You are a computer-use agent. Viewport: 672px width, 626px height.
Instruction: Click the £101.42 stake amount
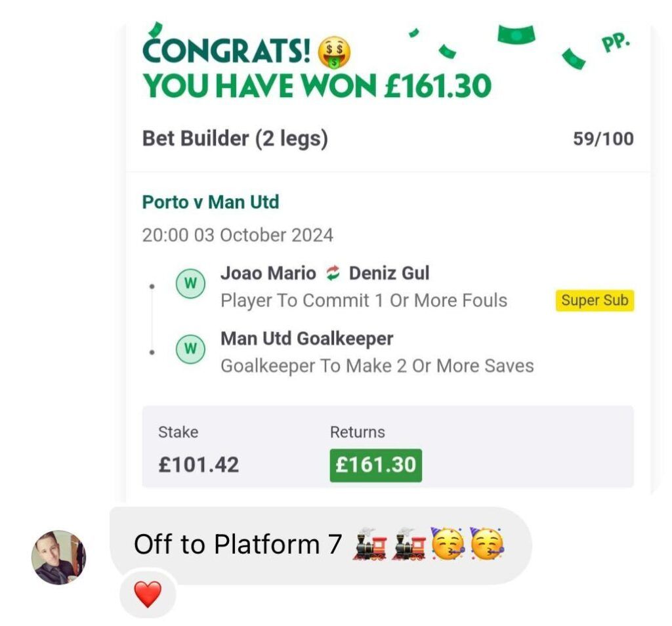199,465
